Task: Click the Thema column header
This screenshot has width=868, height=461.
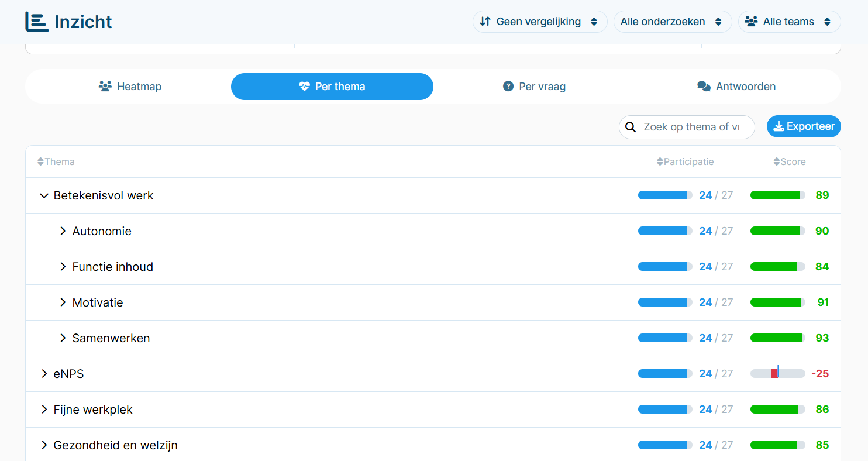Action: pyautogui.click(x=56, y=162)
